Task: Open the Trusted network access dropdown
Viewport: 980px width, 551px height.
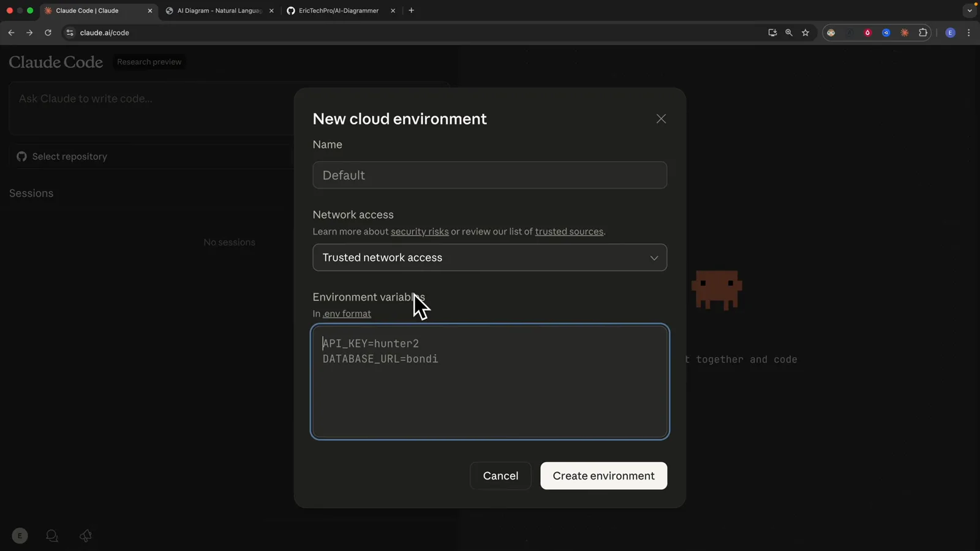Action: point(489,258)
